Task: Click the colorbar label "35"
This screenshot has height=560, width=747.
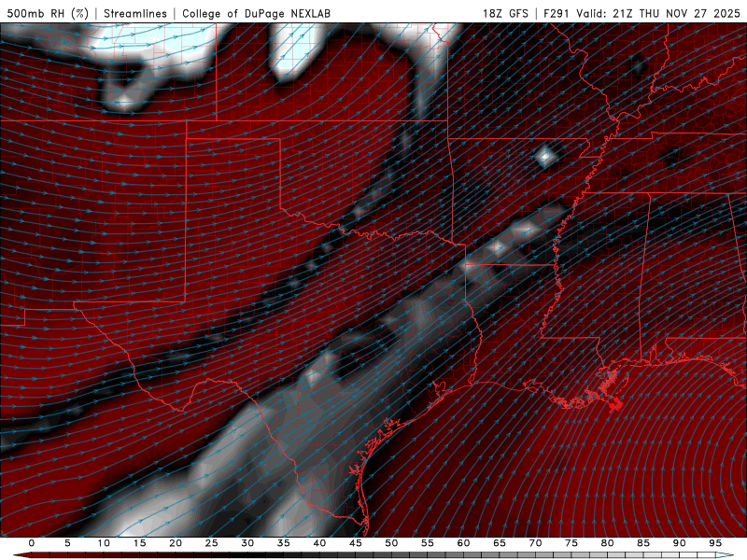Action: 284,543
